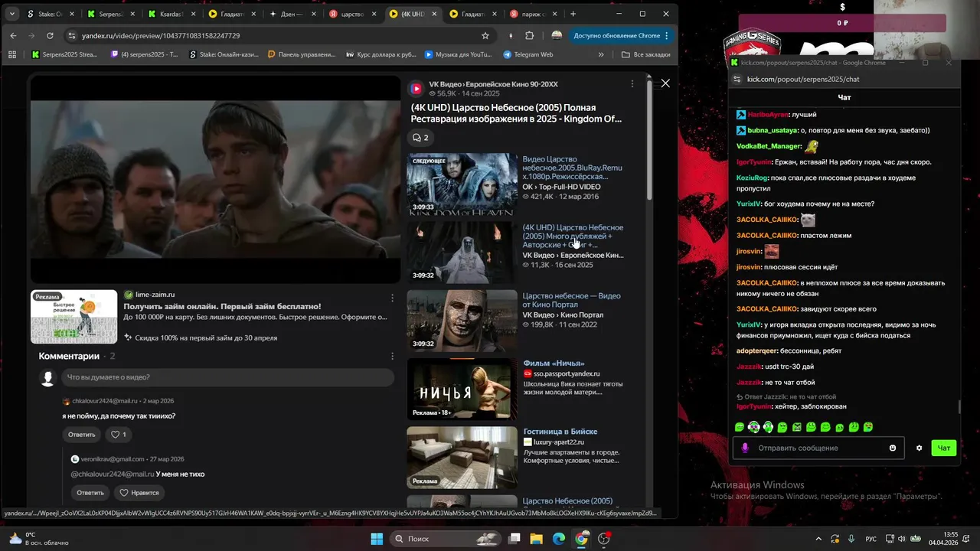Open the 'Фильм «Ничья»' ad thumbnail
The image size is (980, 551).
(x=462, y=389)
